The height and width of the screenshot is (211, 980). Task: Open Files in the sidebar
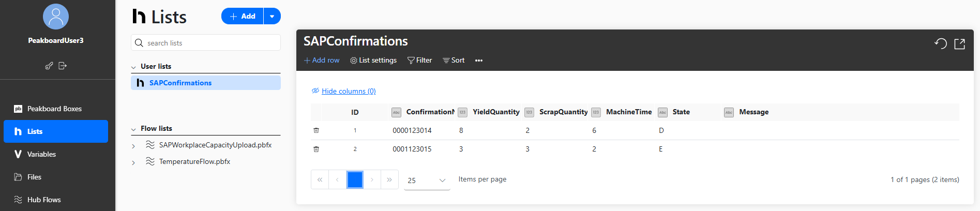56,177
